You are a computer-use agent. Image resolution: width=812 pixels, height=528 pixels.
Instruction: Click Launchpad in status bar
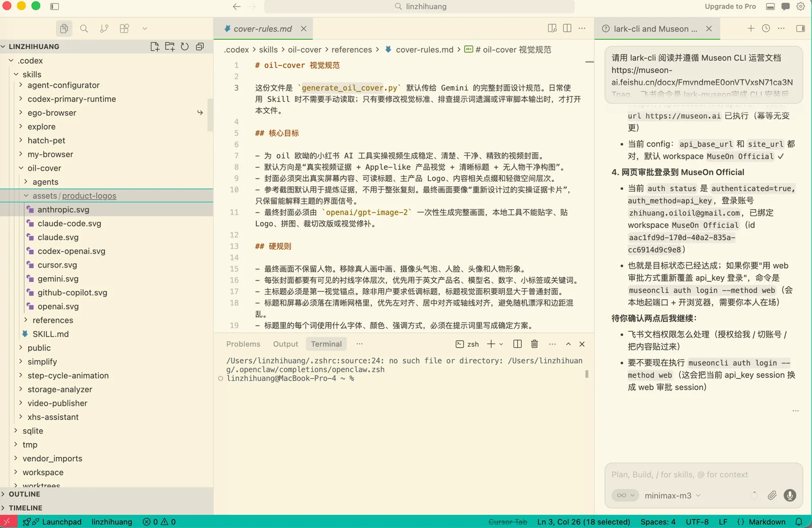coord(52,522)
